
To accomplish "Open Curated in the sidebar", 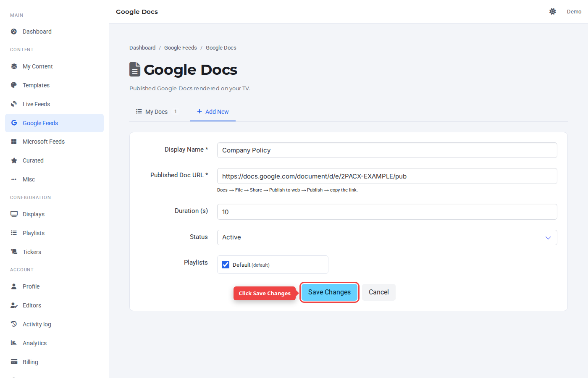I will point(55,160).
